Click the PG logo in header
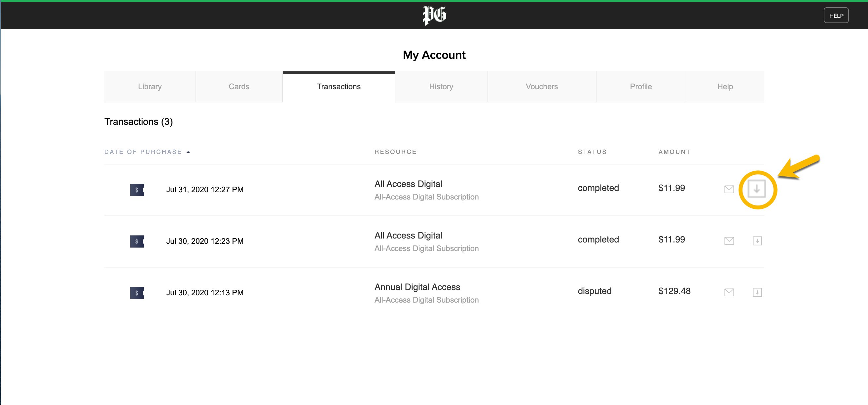This screenshot has height=405, width=868. (x=434, y=15)
